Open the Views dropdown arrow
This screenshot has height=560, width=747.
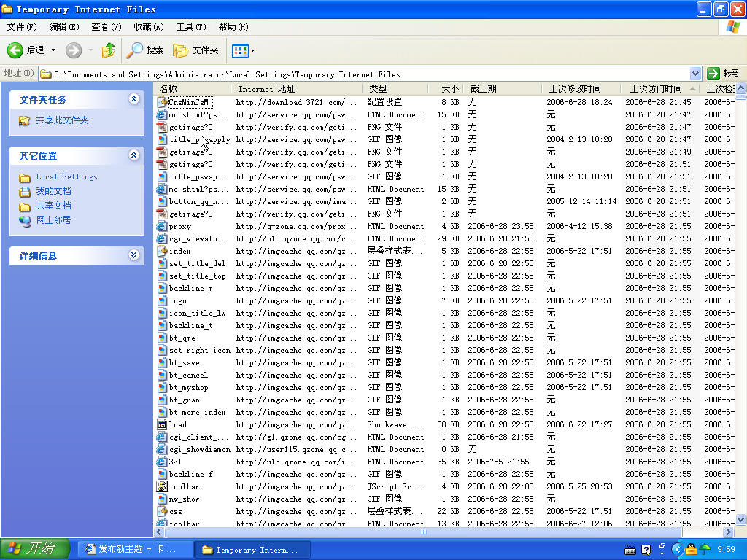[252, 50]
